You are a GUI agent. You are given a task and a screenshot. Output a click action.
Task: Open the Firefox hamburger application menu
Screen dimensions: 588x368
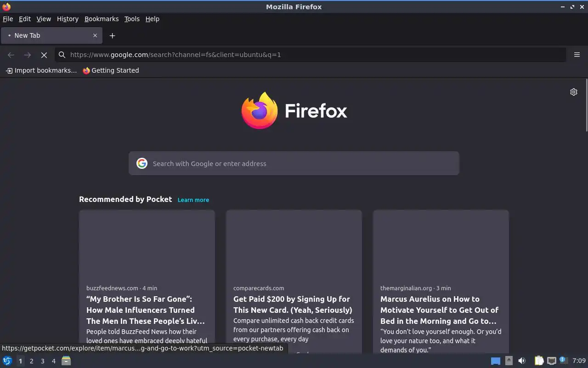[577, 55]
